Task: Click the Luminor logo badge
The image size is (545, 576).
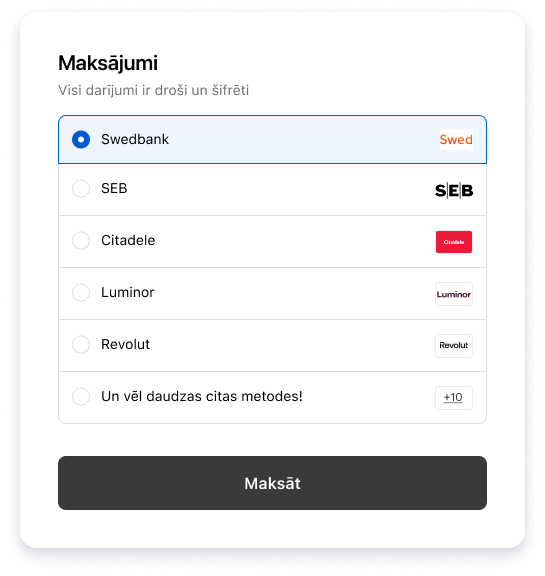Action: point(454,294)
